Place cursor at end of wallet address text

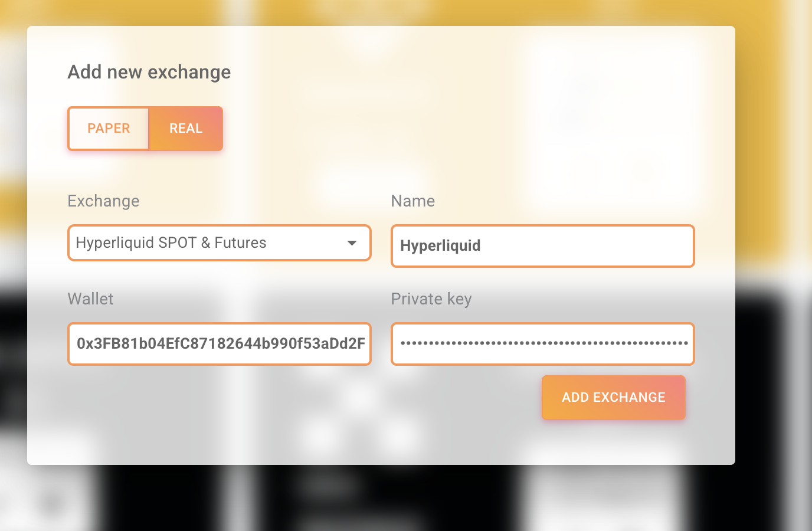(x=365, y=344)
